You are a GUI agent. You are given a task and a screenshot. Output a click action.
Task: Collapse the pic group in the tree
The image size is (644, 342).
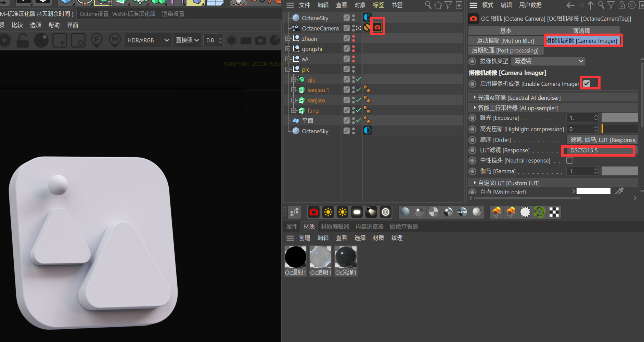[288, 70]
